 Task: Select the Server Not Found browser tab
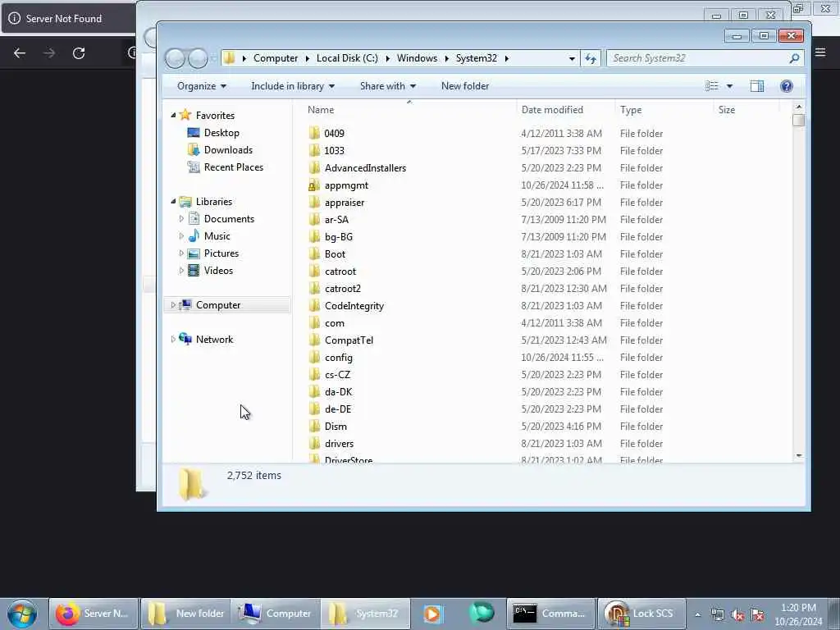[68, 19]
